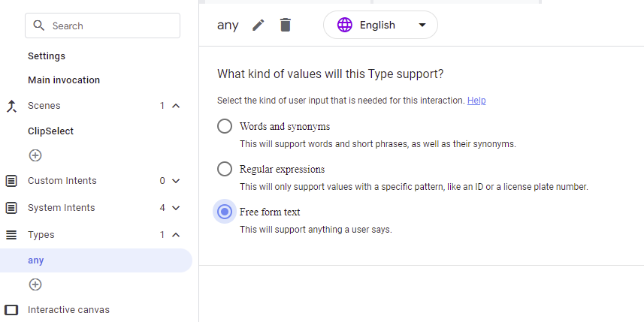The height and width of the screenshot is (322, 644).
Task: Click the trash delete icon
Action: pos(285,25)
